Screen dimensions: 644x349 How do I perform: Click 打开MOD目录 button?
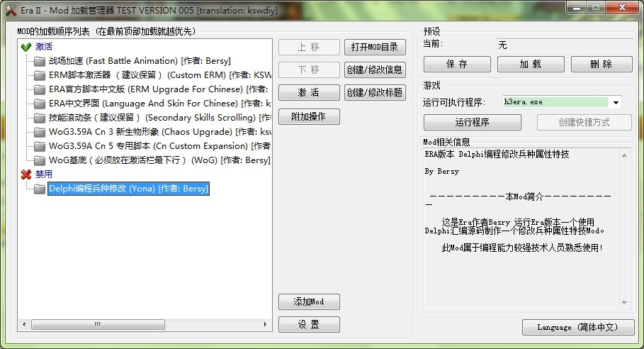click(375, 48)
